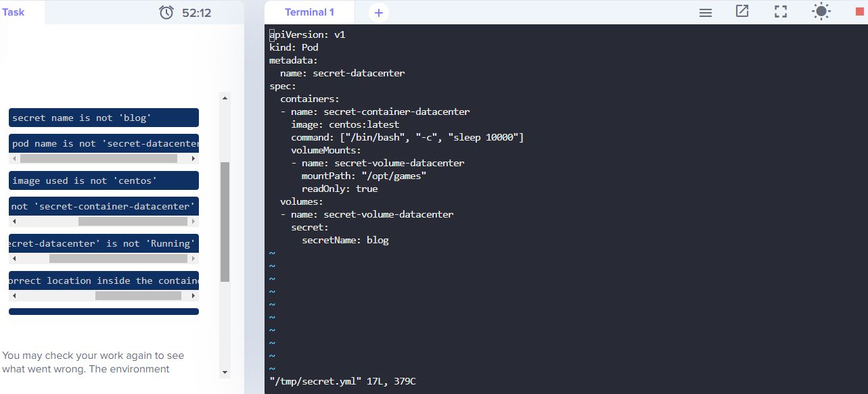Click left scroll arrow under container name message
This screenshot has height=394, width=868.
point(14,222)
